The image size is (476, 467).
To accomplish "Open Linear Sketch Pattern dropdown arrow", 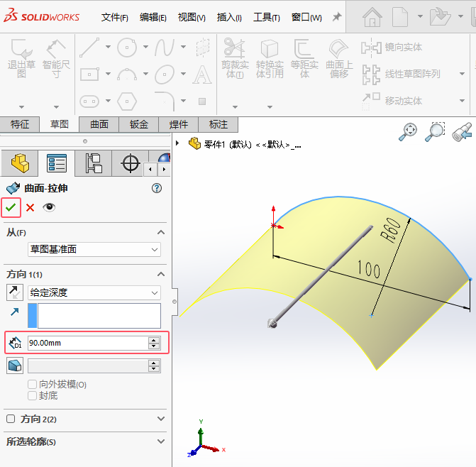I will point(462,74).
